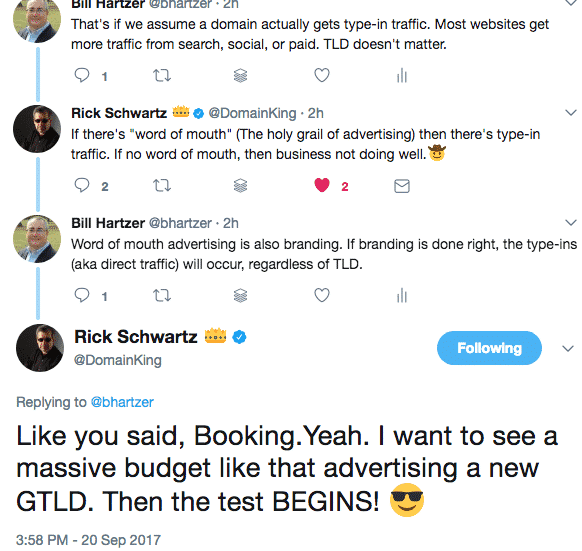Open Rick Schwartz's large profile avatar
582x551 pixels.
(x=40, y=348)
